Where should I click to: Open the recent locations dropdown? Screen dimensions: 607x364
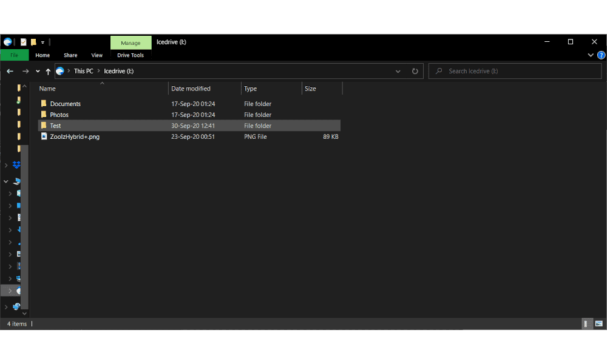(x=38, y=71)
